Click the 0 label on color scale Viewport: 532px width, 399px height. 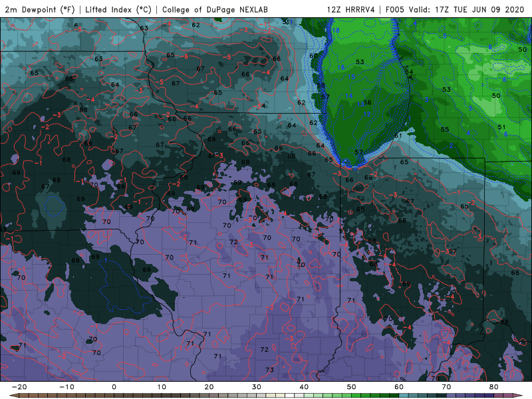(x=114, y=387)
